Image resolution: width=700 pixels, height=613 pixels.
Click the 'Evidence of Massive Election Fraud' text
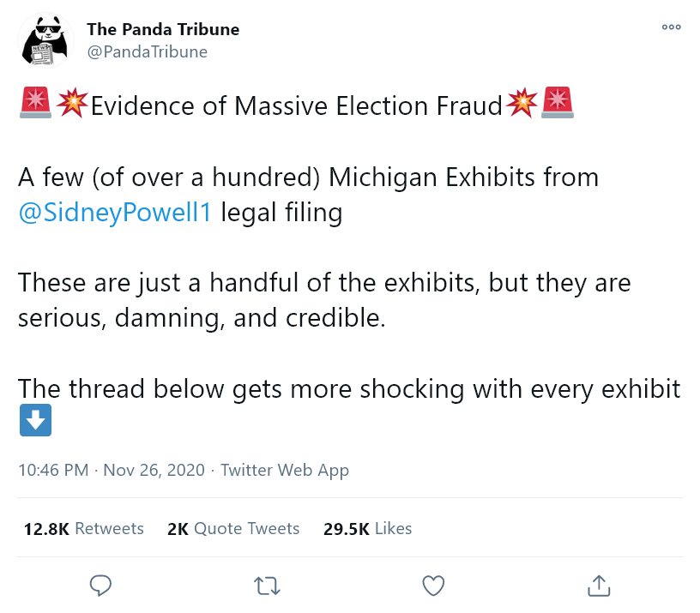tap(296, 105)
